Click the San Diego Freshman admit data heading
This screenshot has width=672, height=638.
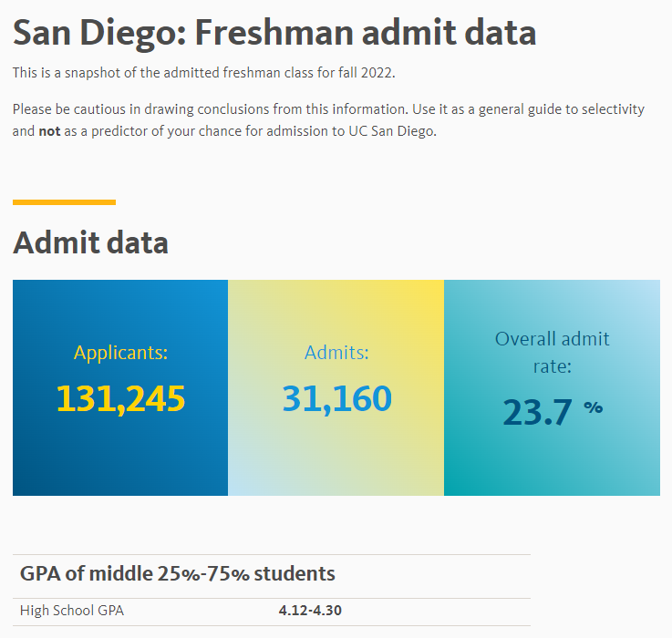[274, 33]
